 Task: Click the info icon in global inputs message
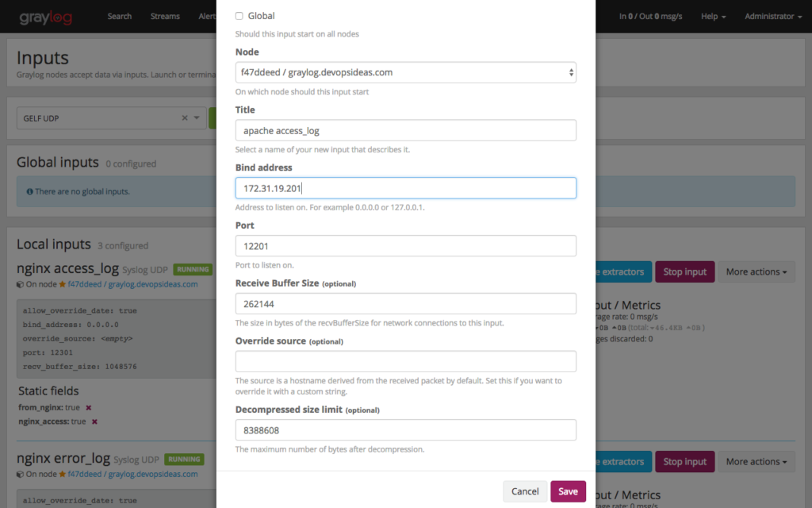(x=29, y=191)
